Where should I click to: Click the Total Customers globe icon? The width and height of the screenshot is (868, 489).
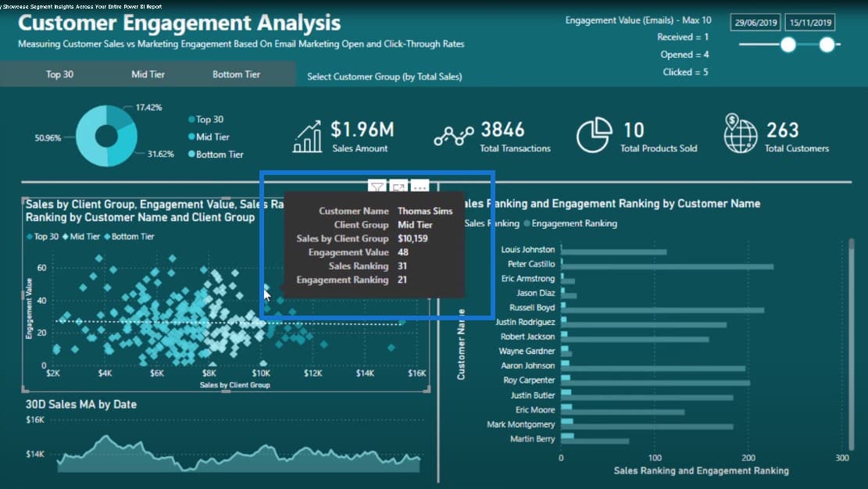click(x=740, y=134)
